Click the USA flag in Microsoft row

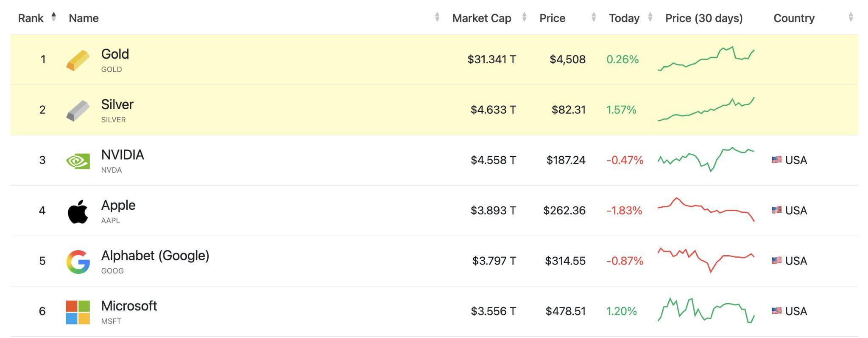coord(776,311)
